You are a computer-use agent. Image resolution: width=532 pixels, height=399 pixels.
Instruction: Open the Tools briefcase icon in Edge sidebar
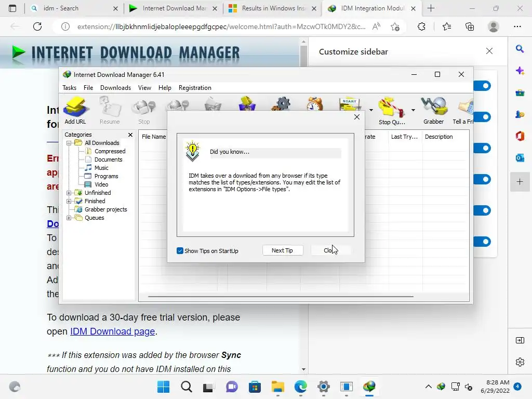pos(520,92)
